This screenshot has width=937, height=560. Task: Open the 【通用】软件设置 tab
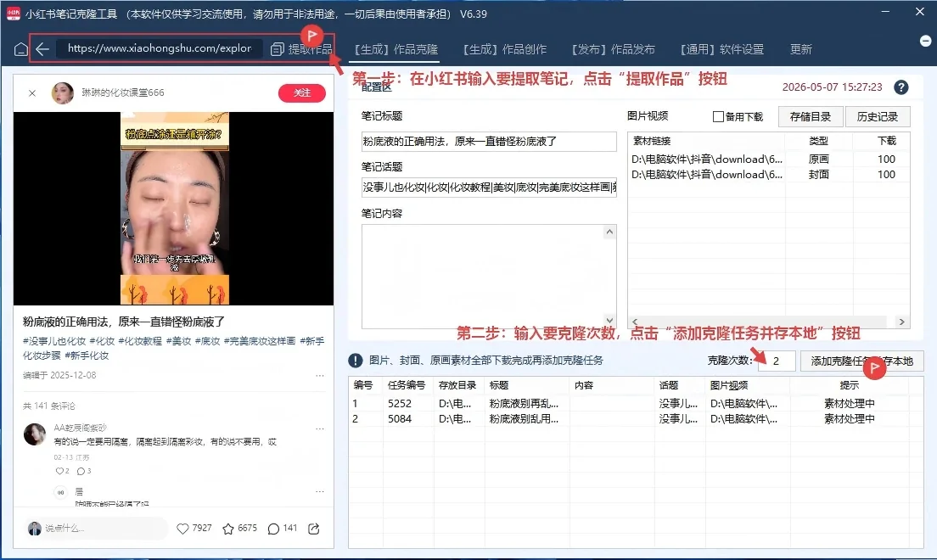pyautogui.click(x=721, y=49)
